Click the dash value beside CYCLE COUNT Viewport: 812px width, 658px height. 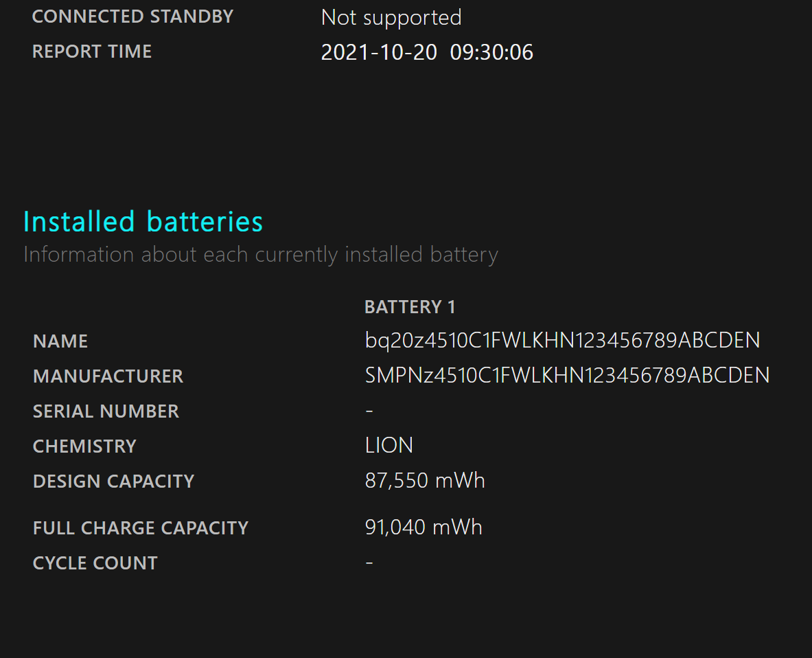(x=369, y=563)
